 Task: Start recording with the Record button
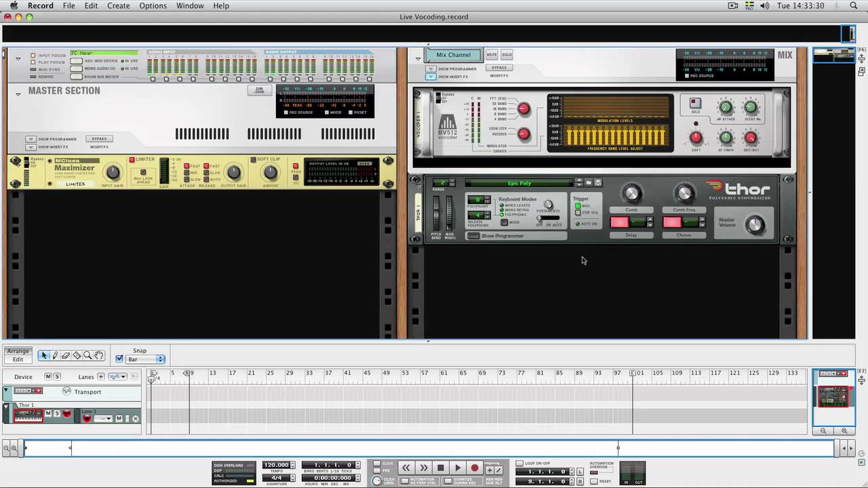[x=475, y=468]
